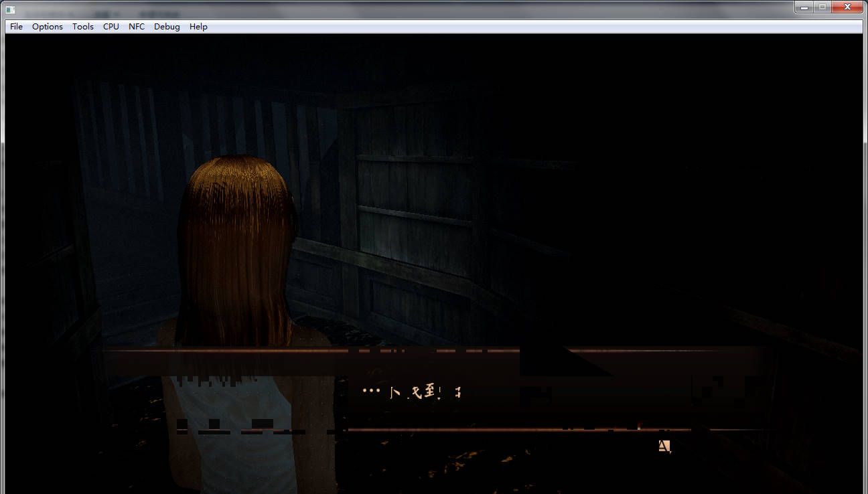Screen dimensions: 868x494
Task: Open the Tools menu
Action: click(83, 27)
